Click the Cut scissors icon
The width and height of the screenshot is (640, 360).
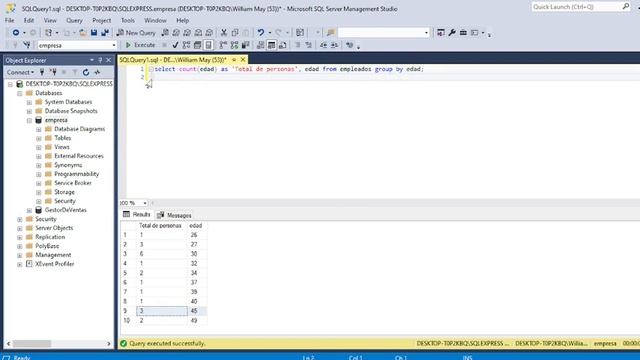(x=224, y=33)
